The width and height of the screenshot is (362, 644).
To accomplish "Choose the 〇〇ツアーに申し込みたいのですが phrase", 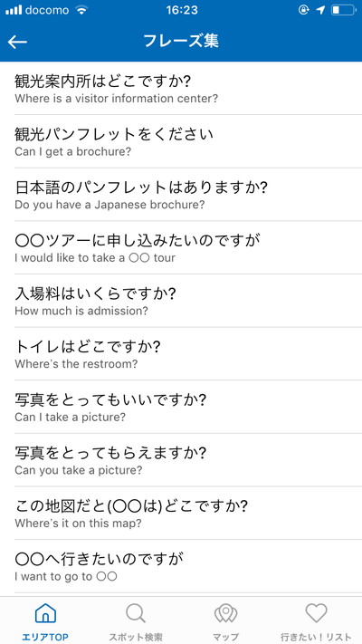I will pyautogui.click(x=181, y=247).
